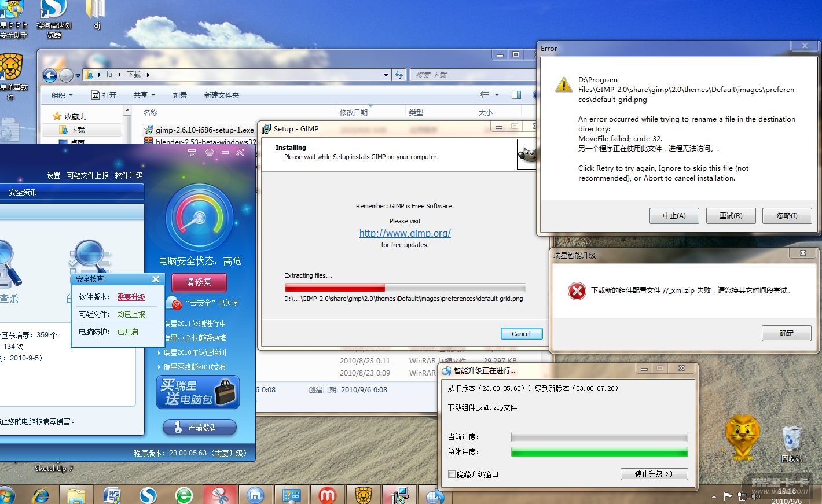
Task: Open the Recycle Bin on desktop
Action: pyautogui.click(x=791, y=443)
